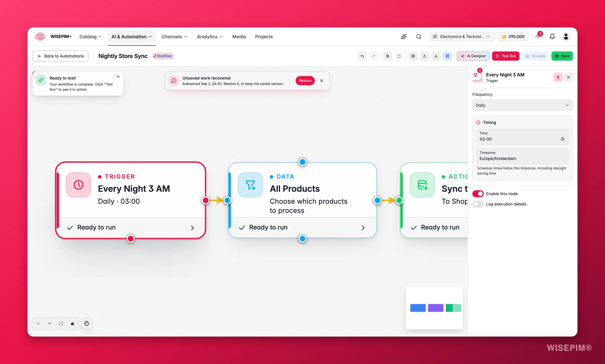Close the Every Night 3 AM properties panel
Viewport: 605px width, 364px height.
point(568,77)
